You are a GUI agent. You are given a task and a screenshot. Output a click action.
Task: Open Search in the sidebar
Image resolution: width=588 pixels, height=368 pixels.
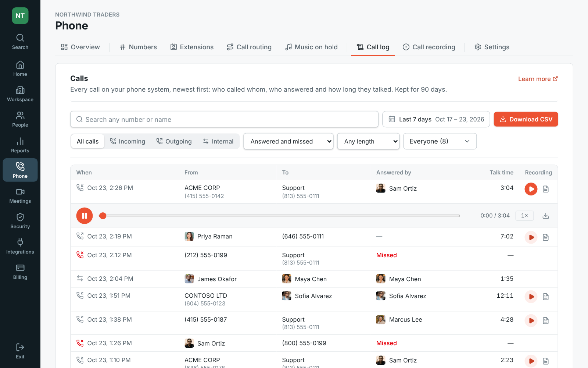click(20, 42)
